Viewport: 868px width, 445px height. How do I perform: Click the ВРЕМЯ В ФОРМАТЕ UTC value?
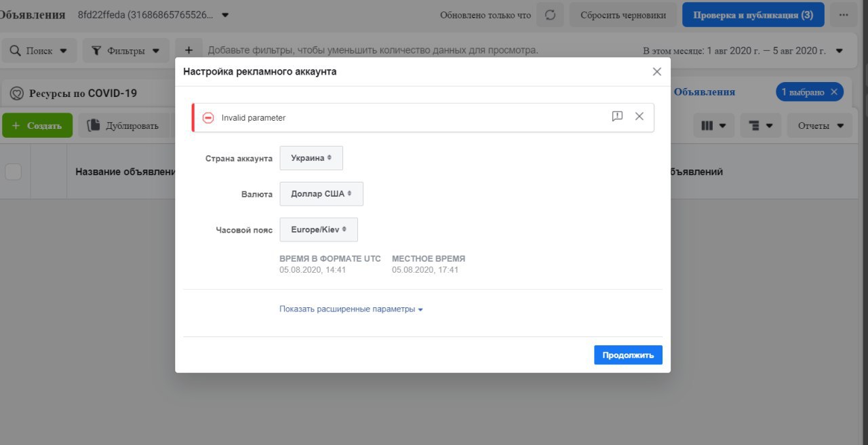click(313, 270)
